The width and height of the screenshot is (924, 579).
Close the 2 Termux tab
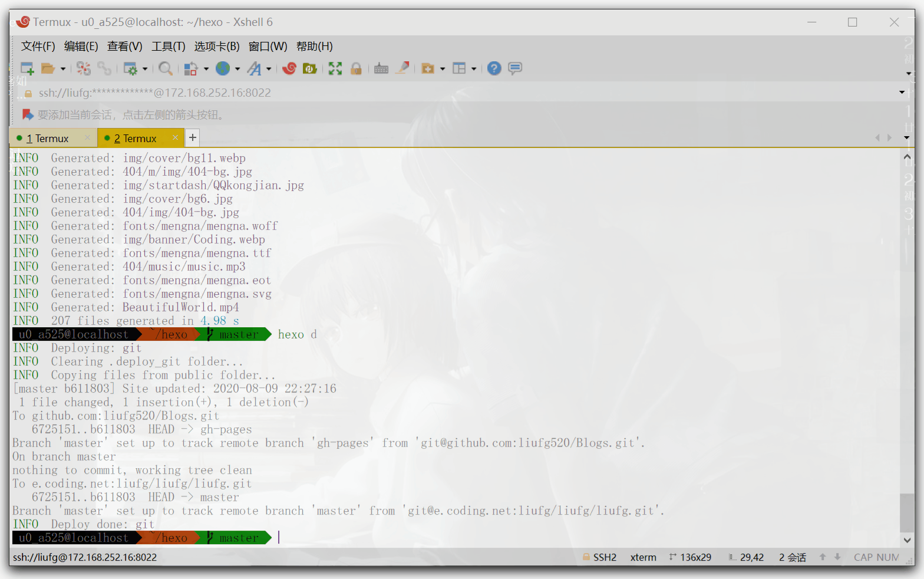[x=175, y=138]
